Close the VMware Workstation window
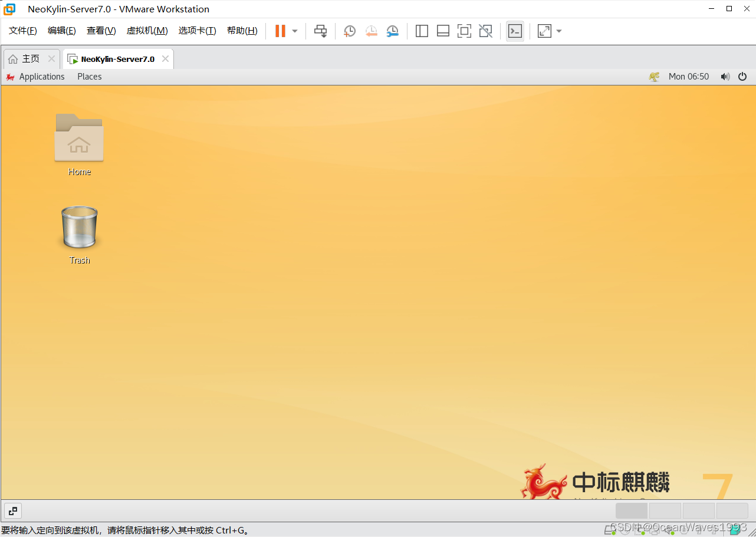 746,9
